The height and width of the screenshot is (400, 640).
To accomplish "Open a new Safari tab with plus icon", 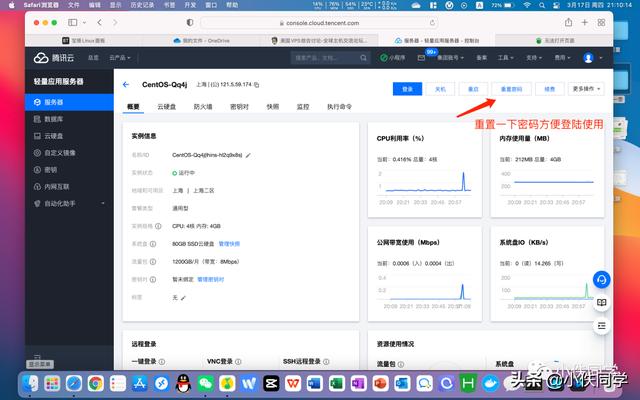I will pyautogui.click(x=584, y=22).
